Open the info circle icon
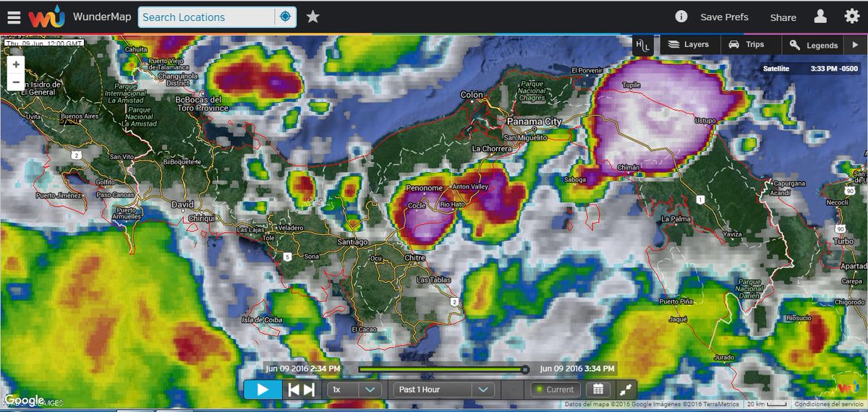Image resolution: width=868 pixels, height=412 pixels. [681, 17]
